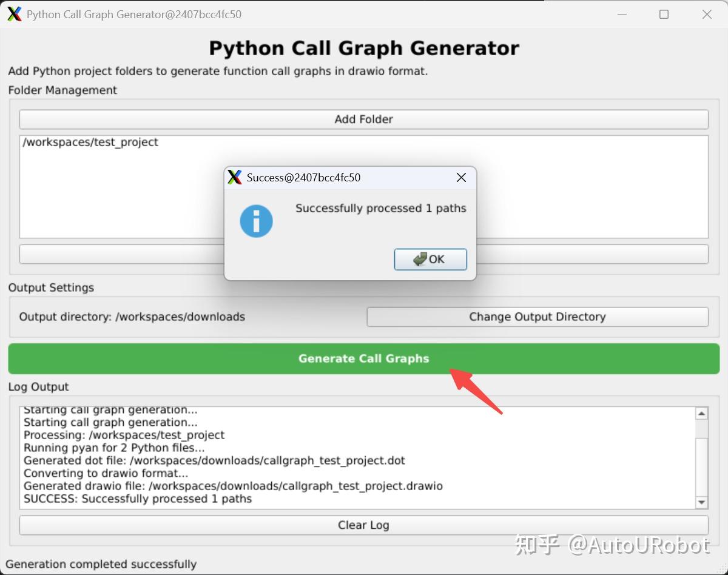Click OK in the Success dialog
The height and width of the screenshot is (575, 728).
point(430,259)
